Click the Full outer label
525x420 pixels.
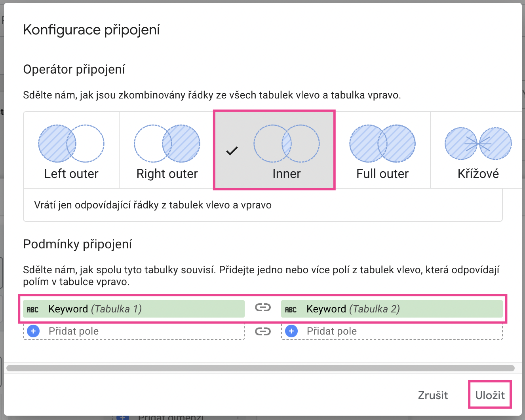(382, 174)
